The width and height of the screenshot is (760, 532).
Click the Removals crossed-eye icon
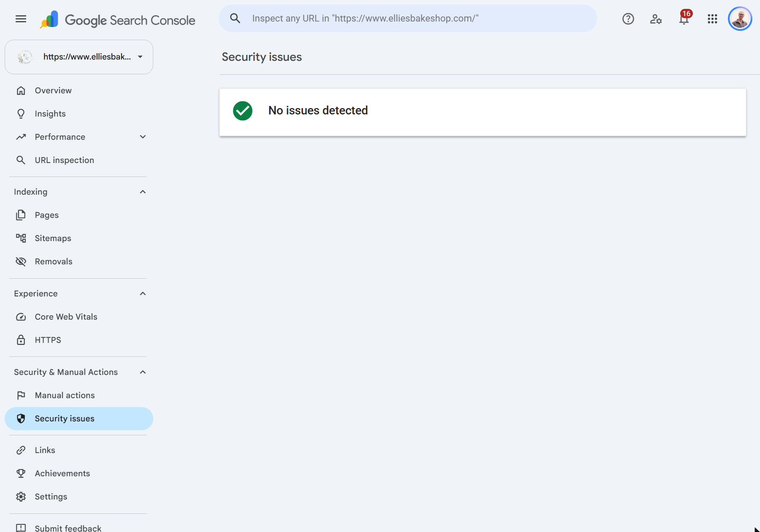point(21,262)
